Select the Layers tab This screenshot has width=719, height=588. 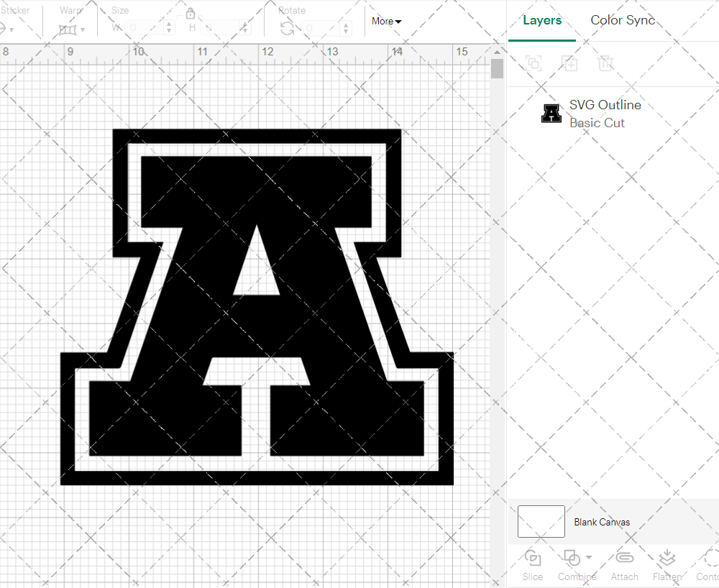tap(542, 20)
